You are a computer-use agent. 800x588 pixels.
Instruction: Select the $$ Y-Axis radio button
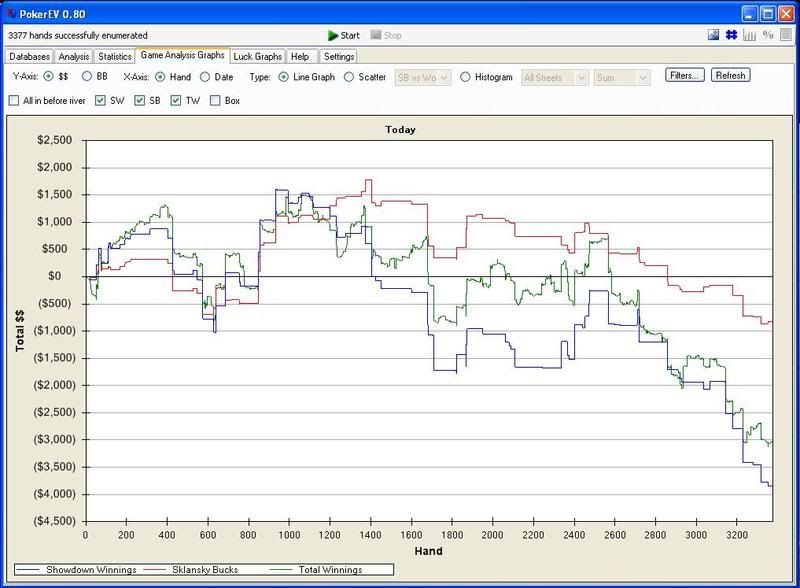[x=48, y=77]
